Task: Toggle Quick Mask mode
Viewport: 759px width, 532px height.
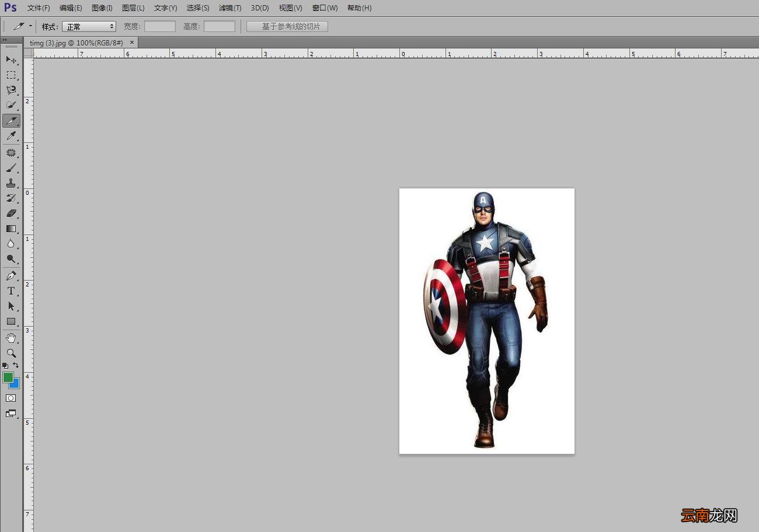Action: coord(11,398)
